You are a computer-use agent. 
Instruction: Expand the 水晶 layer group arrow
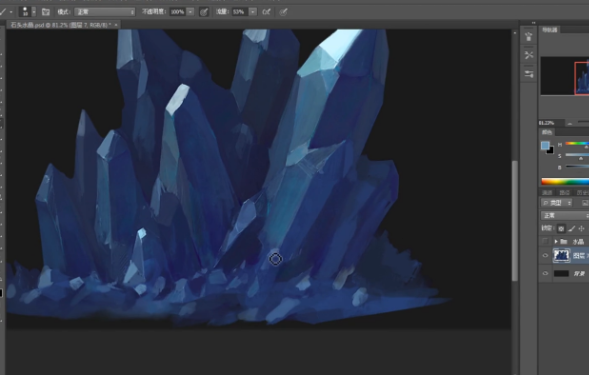[556, 242]
